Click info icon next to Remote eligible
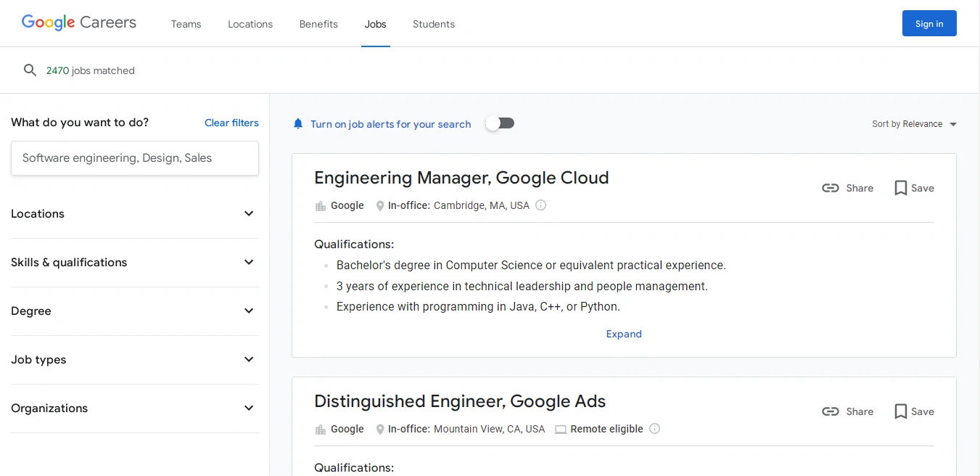980x476 pixels. tap(654, 429)
